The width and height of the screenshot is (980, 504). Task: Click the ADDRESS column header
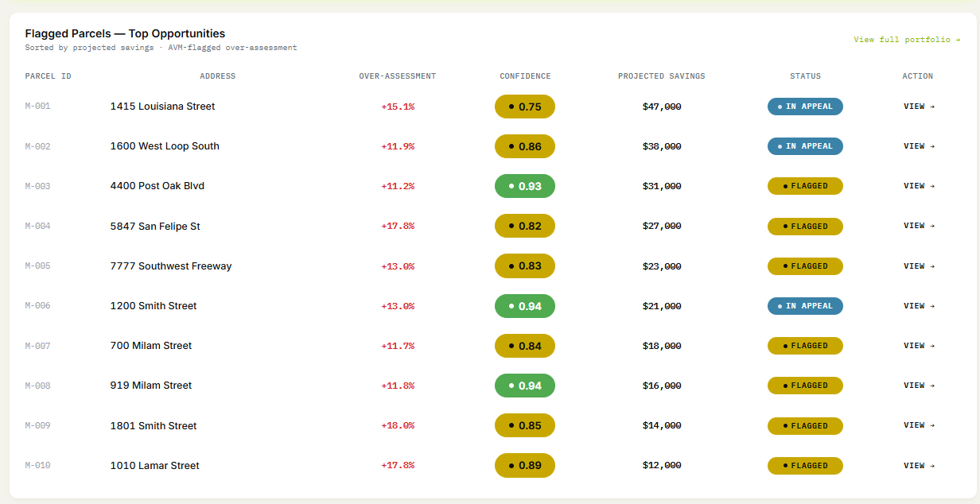coord(218,76)
